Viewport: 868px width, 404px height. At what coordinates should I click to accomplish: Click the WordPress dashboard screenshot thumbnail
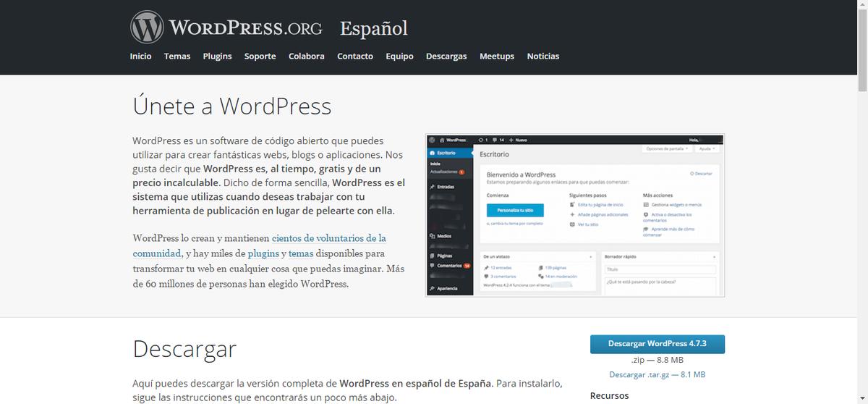tap(575, 215)
